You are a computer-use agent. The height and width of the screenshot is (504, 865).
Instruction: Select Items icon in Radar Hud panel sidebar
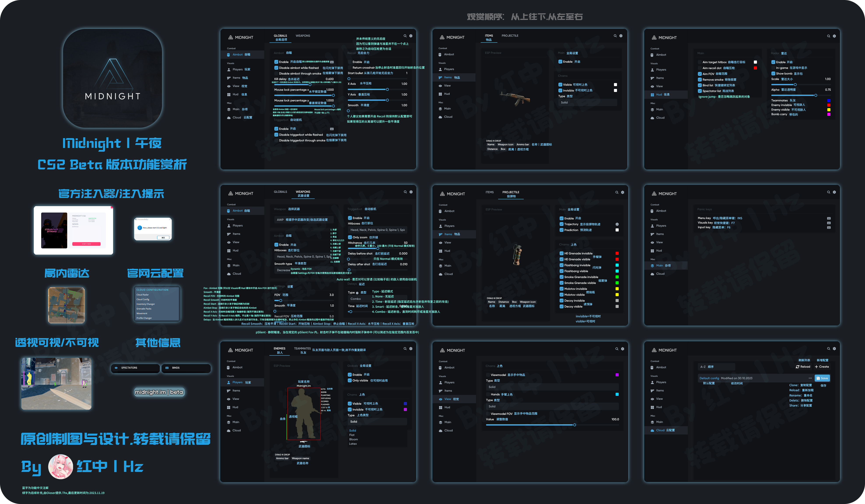point(652,78)
